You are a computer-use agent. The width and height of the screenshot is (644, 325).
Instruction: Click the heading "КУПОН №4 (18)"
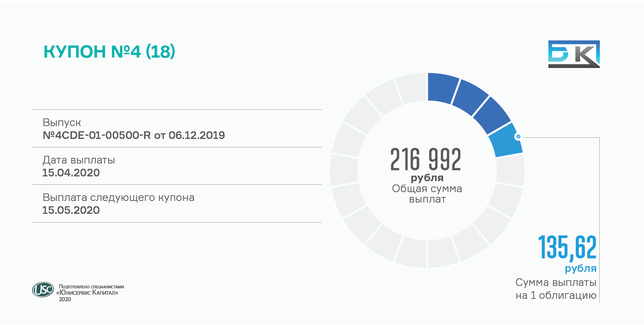pos(109,52)
